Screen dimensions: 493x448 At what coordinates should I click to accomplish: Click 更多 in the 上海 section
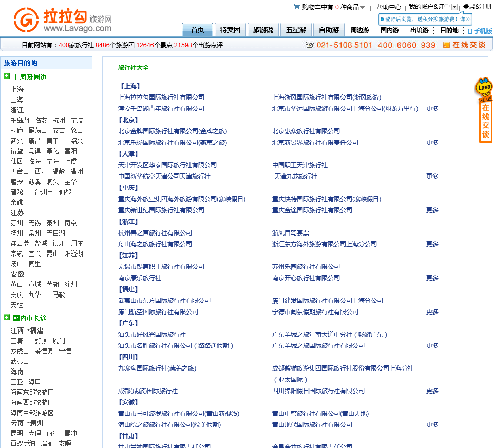point(432,109)
